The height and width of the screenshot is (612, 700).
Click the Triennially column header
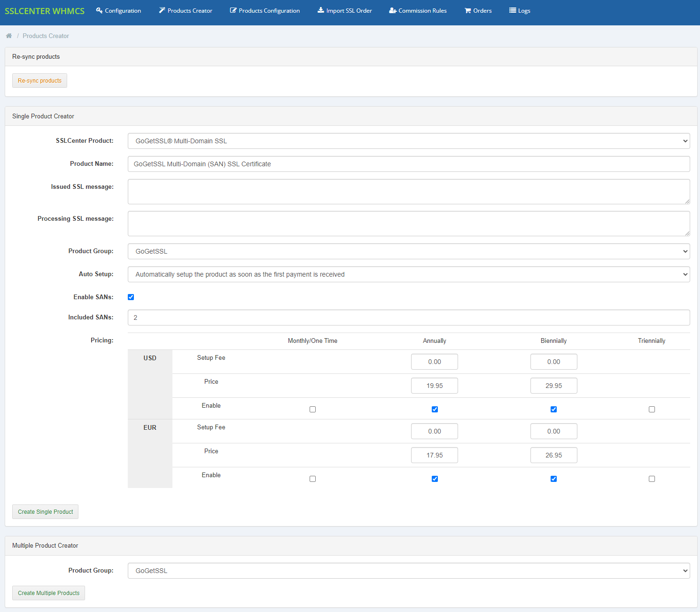point(652,341)
